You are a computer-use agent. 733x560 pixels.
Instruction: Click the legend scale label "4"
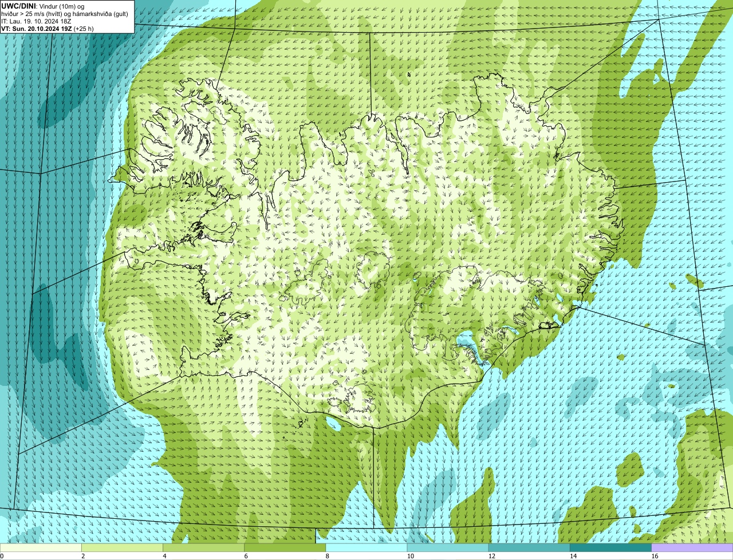pyautogui.click(x=164, y=556)
